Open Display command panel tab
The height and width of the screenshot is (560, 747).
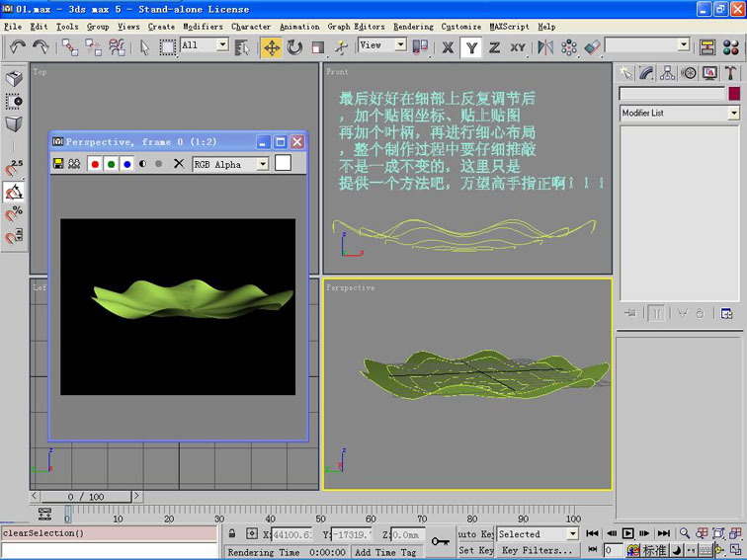709,73
